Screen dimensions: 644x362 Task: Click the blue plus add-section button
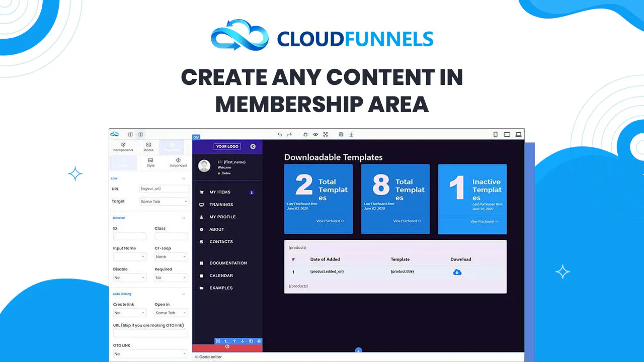click(358, 350)
